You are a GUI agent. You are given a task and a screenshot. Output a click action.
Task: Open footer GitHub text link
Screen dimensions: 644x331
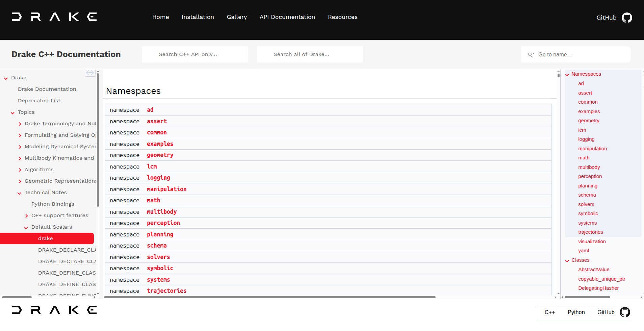click(x=606, y=312)
